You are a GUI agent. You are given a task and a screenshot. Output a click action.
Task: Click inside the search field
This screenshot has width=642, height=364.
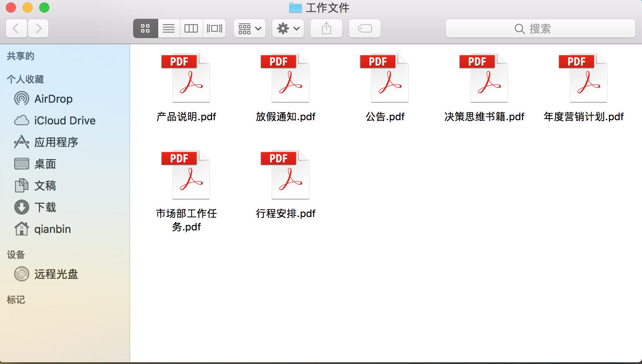point(541,28)
